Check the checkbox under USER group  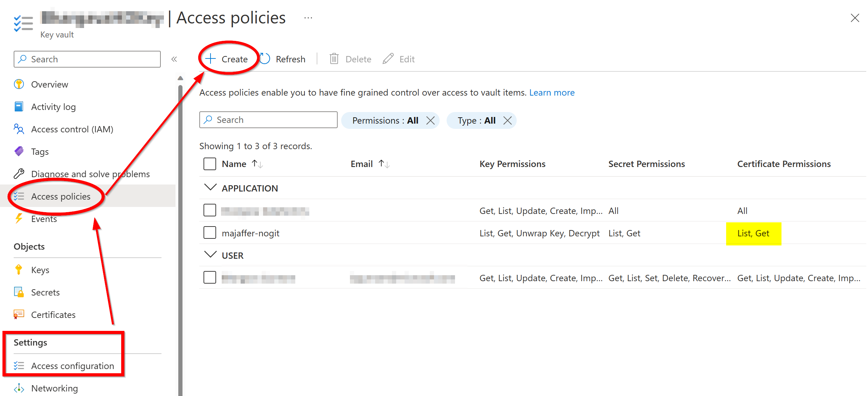point(209,277)
